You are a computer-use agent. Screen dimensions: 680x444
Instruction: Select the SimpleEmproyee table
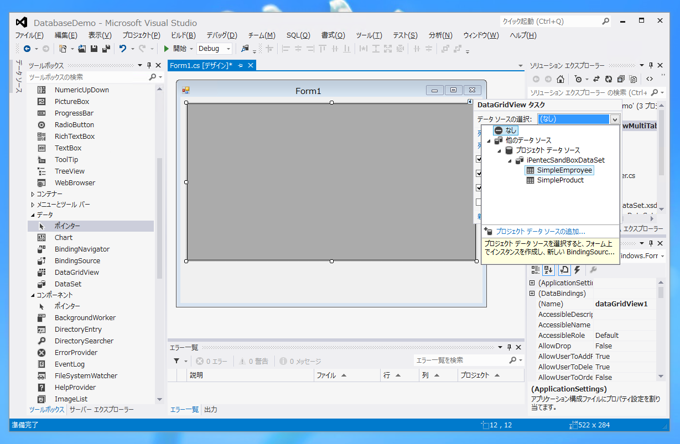point(564,170)
